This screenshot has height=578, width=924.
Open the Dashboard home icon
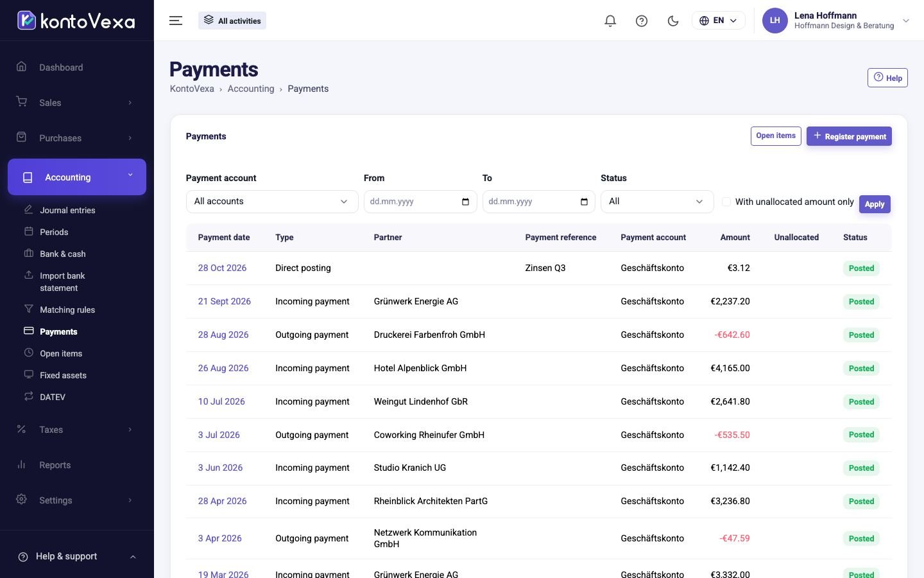[x=21, y=67]
